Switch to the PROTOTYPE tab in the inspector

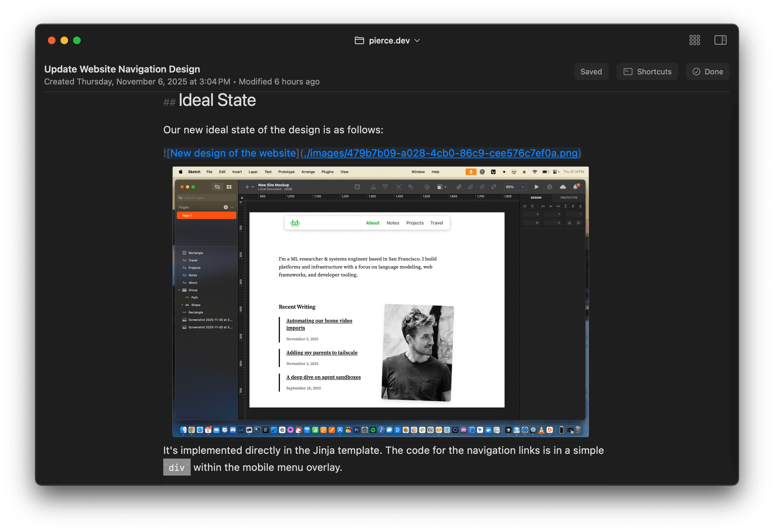[569, 198]
